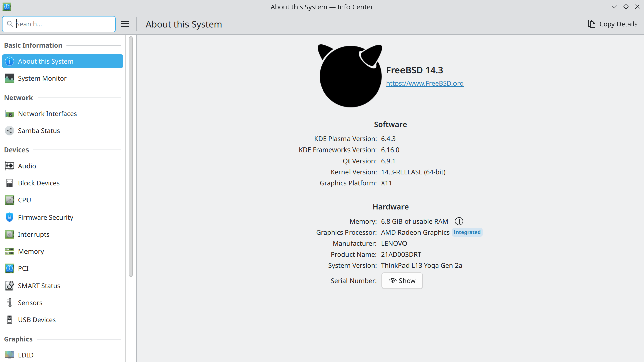644x362 pixels.
Task: Open the hamburger menu
Action: click(125, 24)
